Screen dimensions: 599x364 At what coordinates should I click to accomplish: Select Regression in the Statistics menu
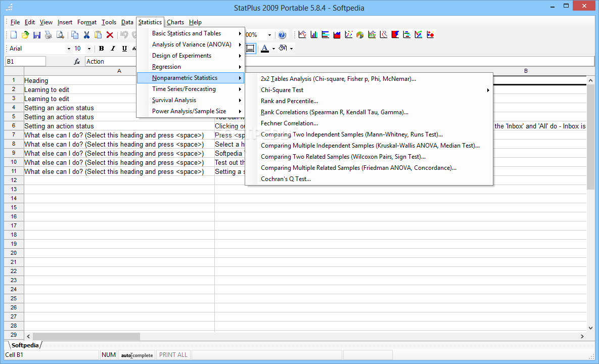point(191,67)
